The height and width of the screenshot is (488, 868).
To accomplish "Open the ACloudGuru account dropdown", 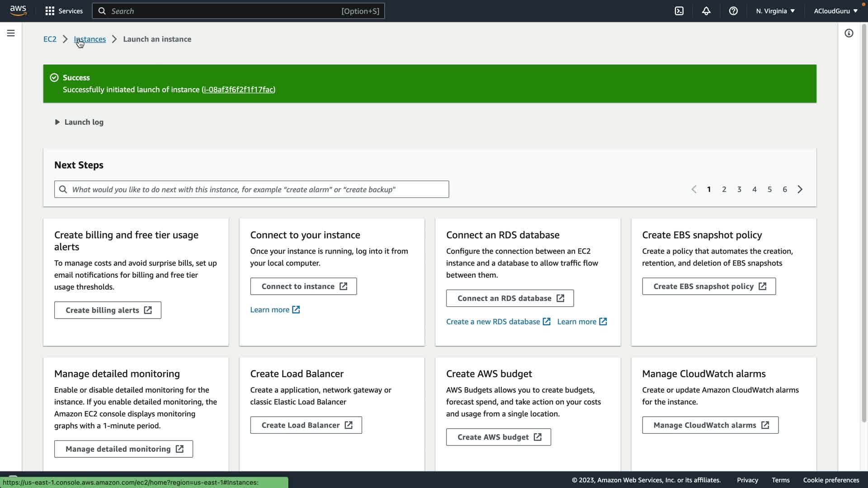I will point(835,11).
